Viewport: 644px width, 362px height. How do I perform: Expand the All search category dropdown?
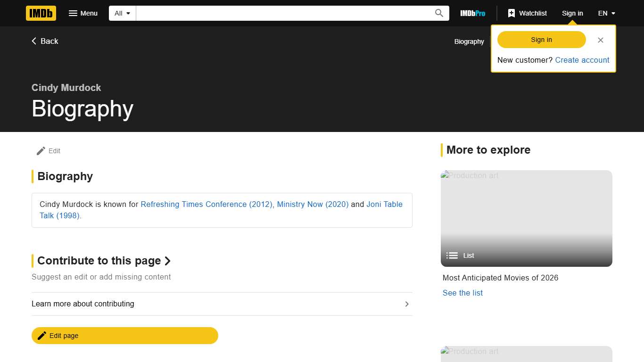point(122,13)
